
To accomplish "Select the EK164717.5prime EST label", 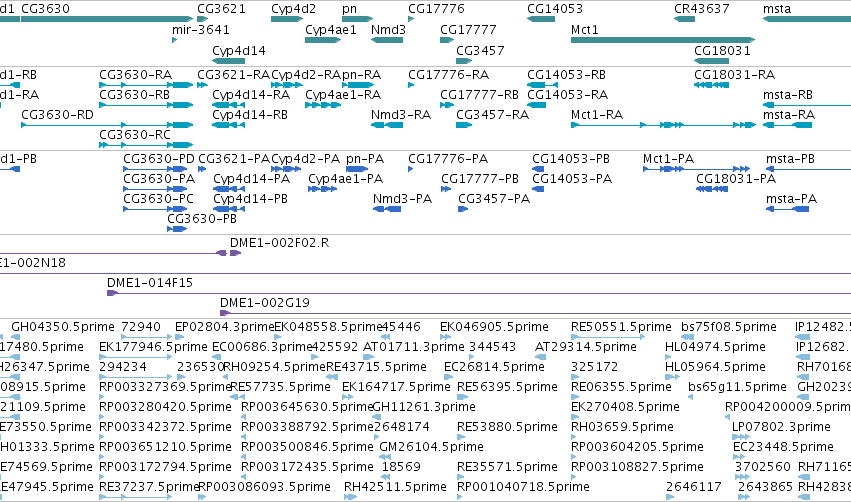I will click(x=396, y=386).
